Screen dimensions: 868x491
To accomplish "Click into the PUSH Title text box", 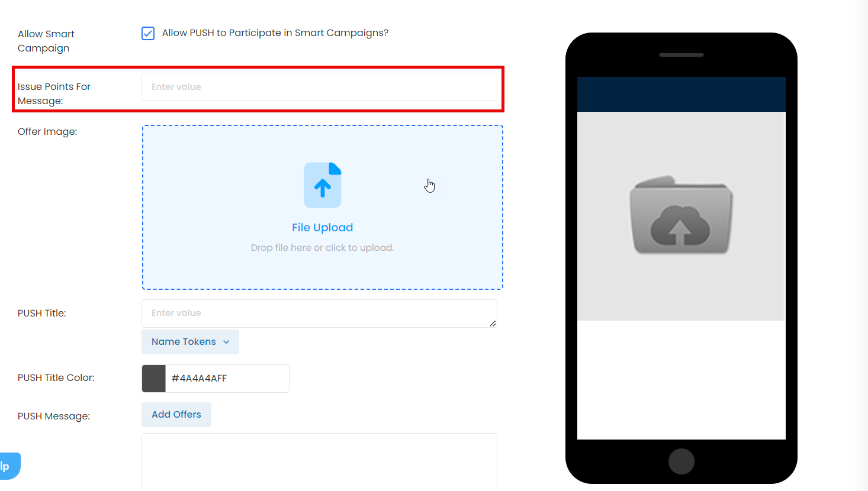I will (319, 314).
